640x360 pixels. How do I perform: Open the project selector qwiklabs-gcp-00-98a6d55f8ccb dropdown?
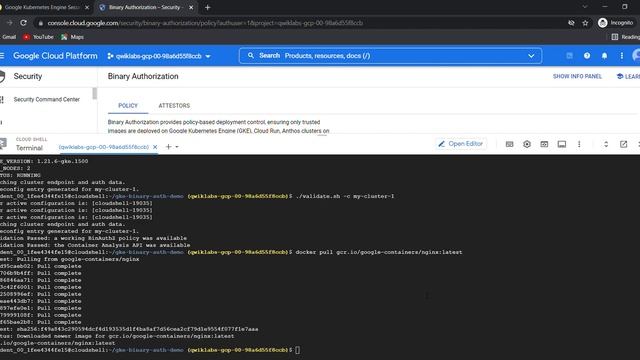click(159, 56)
